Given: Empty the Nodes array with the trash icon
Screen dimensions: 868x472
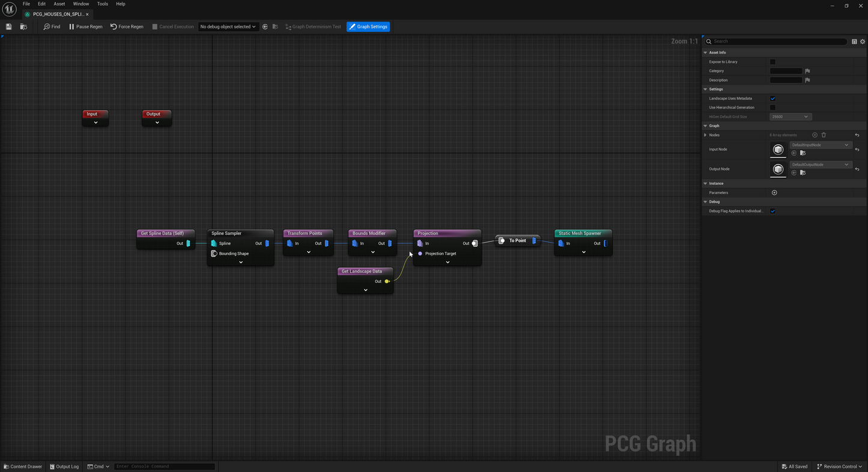Looking at the screenshot, I should tap(824, 135).
